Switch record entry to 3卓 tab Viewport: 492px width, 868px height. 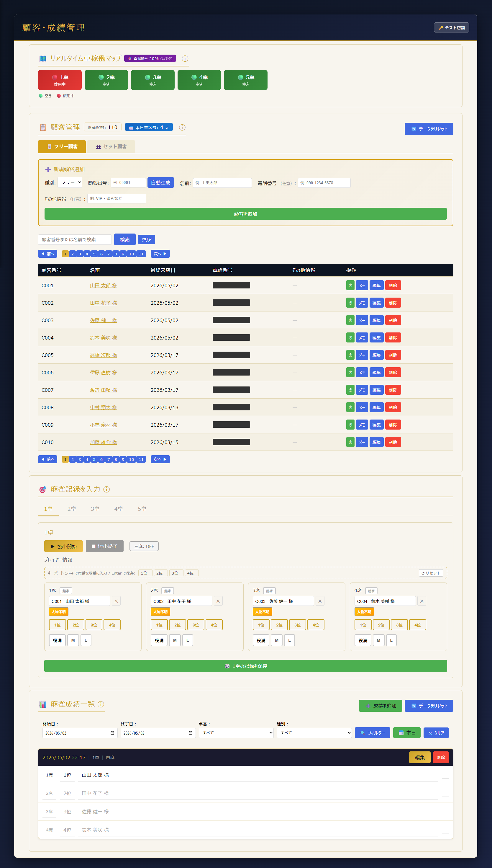(95, 509)
